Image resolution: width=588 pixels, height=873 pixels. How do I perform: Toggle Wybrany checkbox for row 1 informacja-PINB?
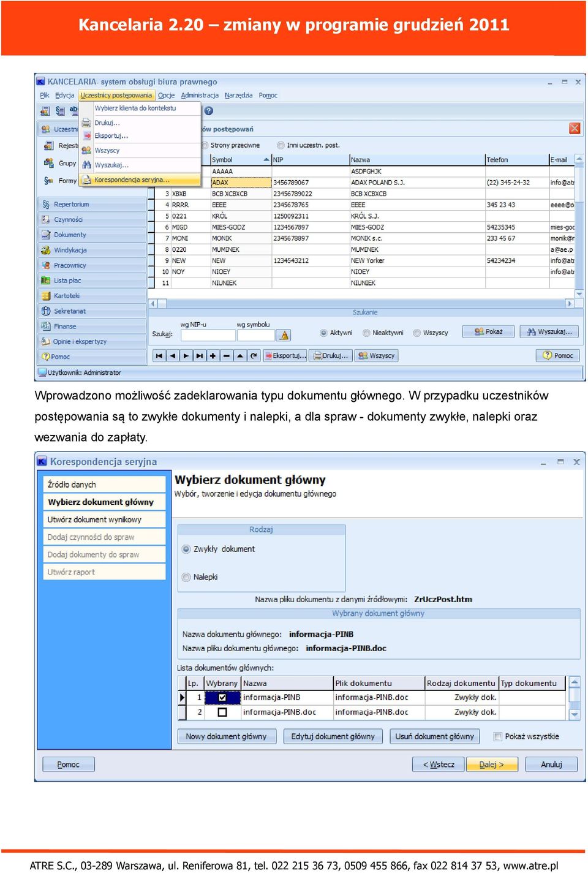click(222, 698)
